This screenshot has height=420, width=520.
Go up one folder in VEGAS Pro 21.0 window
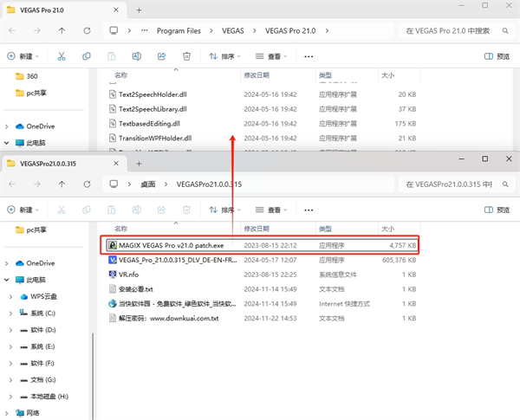click(x=62, y=31)
